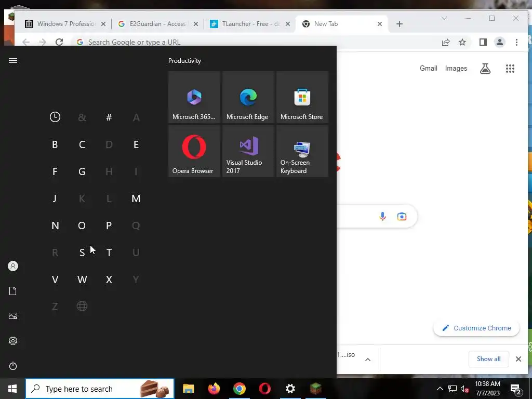Jump to apps starting with G

pos(82,171)
